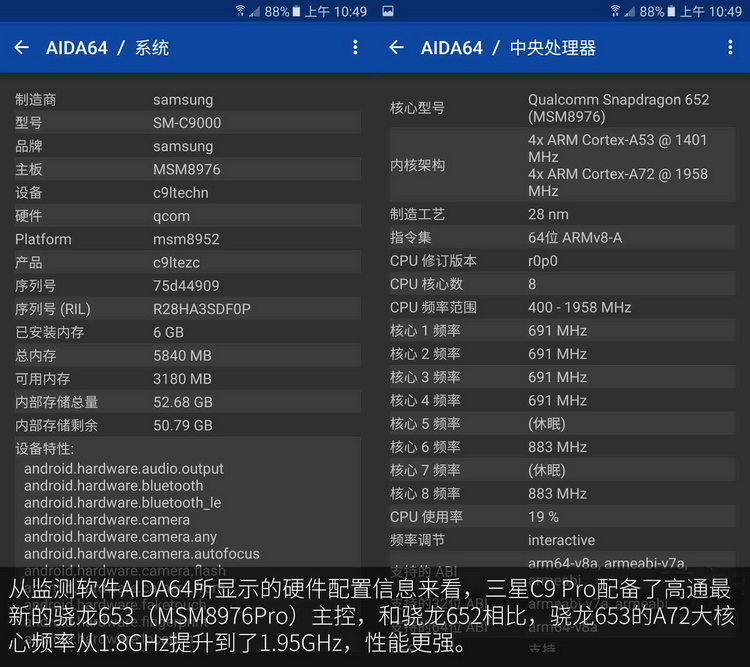Select android.hardware.camera.any entry
The height and width of the screenshot is (667, 750).
click(120, 537)
